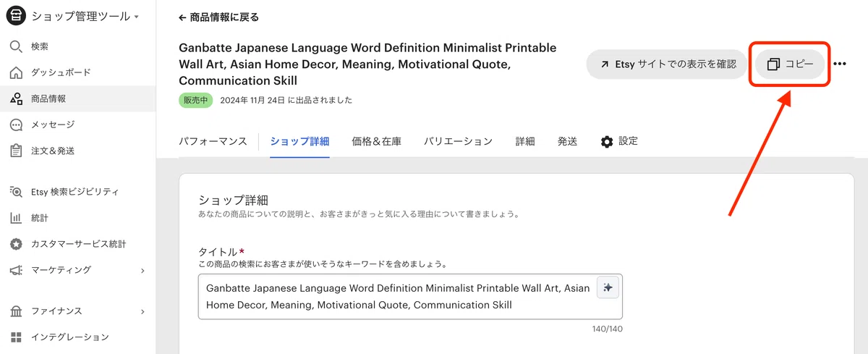This screenshot has height=354, width=868.
Task: Click into the タイトル text field
Action: (x=410, y=296)
